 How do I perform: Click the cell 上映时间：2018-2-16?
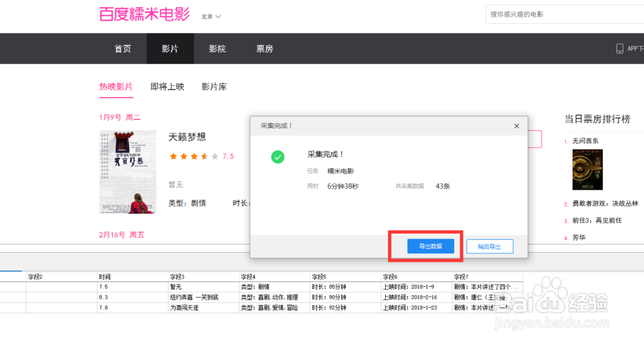click(x=417, y=297)
